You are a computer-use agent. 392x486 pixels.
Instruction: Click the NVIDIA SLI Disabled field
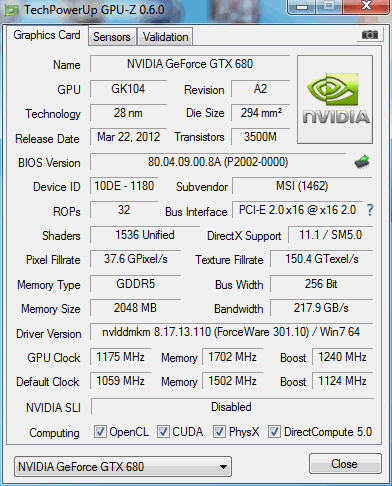coord(232,407)
